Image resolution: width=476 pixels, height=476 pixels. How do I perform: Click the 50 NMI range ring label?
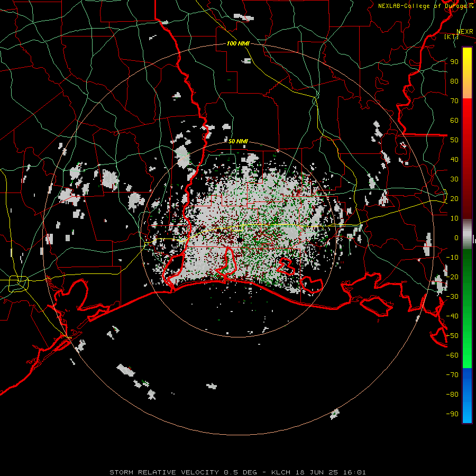tap(238, 141)
